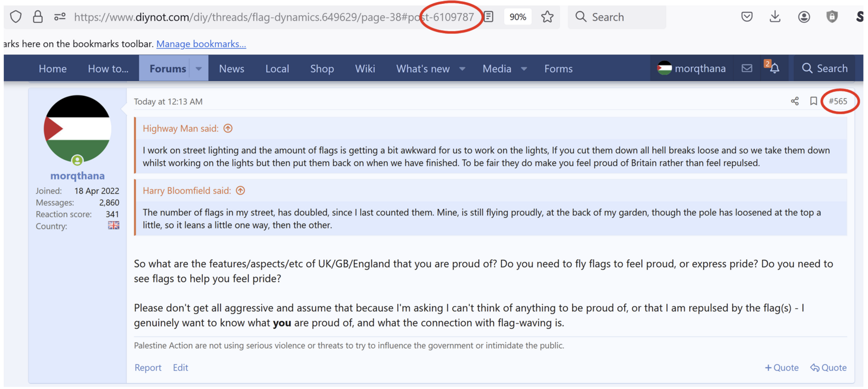Open the browser downloads arrow icon
The image size is (868, 389).
click(775, 17)
